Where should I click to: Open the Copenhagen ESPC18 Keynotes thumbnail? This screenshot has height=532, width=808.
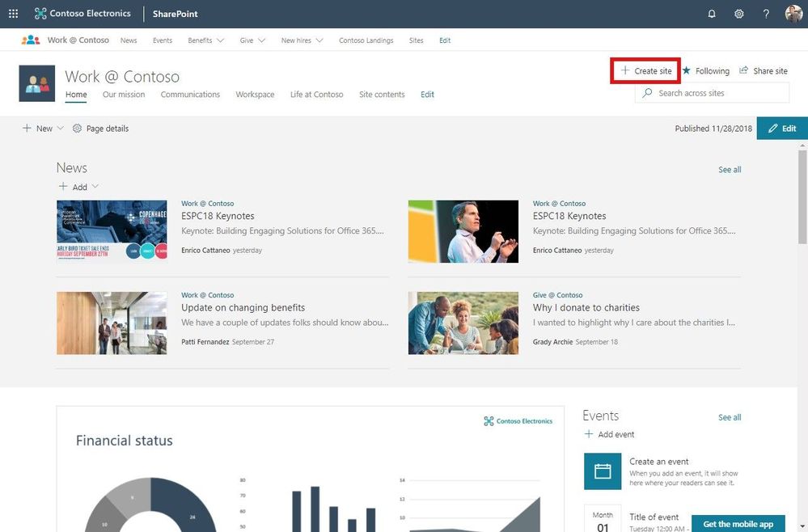pyautogui.click(x=112, y=231)
